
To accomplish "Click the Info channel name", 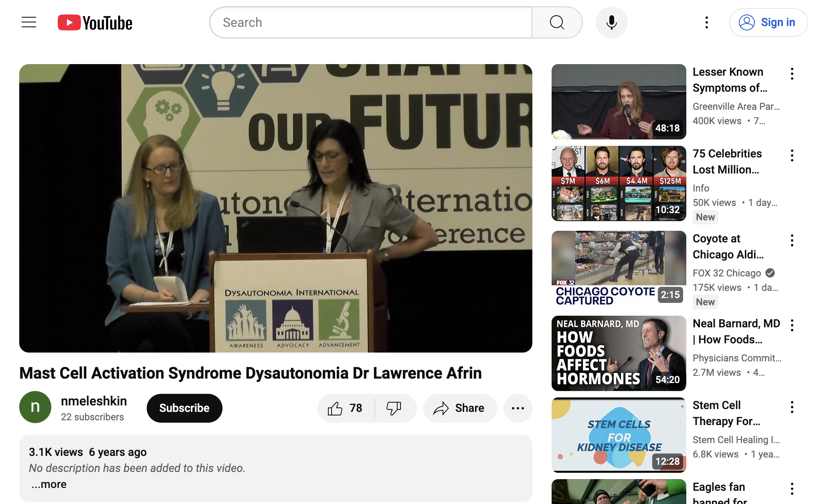I will pyautogui.click(x=701, y=188).
